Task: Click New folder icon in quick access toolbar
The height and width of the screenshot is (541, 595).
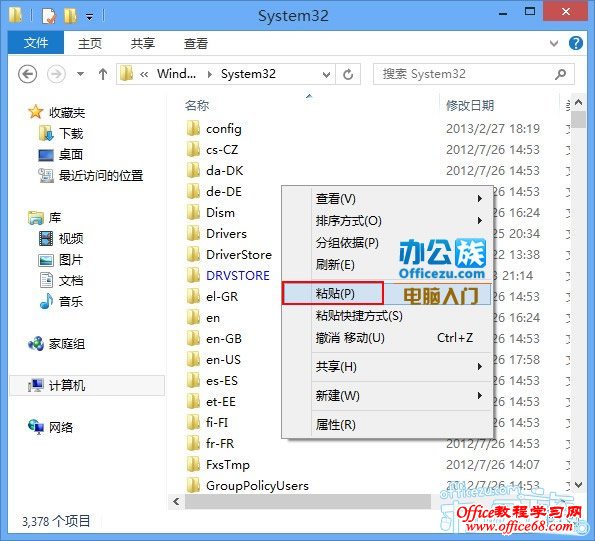Action: (71, 16)
